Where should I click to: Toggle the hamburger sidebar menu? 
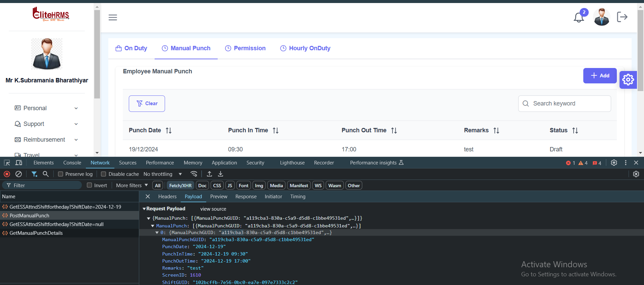coord(113,17)
